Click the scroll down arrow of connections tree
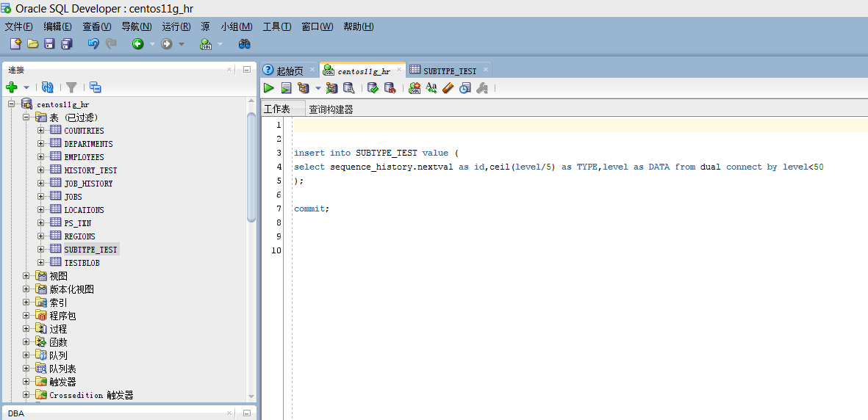The height and width of the screenshot is (420, 868). point(251,397)
